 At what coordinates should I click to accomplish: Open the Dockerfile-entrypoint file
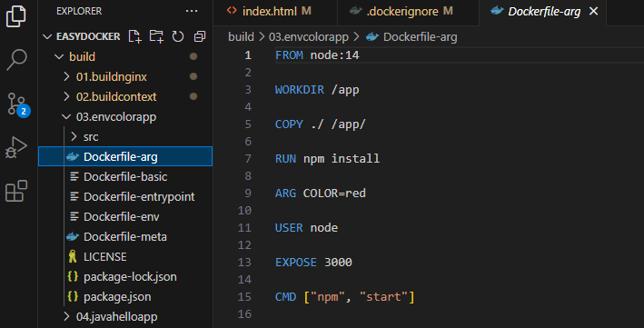[125, 196]
